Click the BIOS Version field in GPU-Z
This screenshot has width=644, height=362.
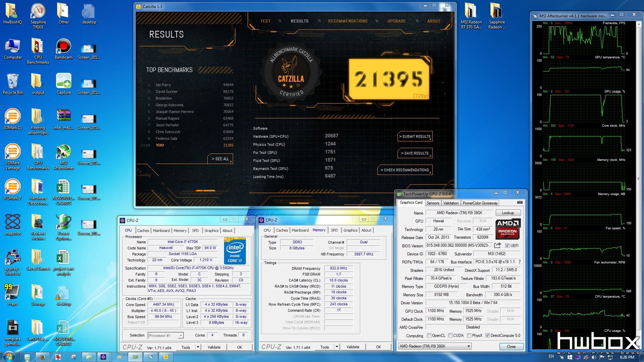pyautogui.click(x=459, y=245)
